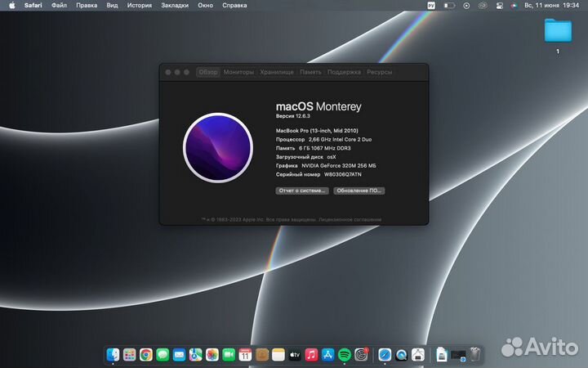588x368 pixels.
Task: Open the Notes app in Dock
Action: pyautogui.click(x=278, y=354)
